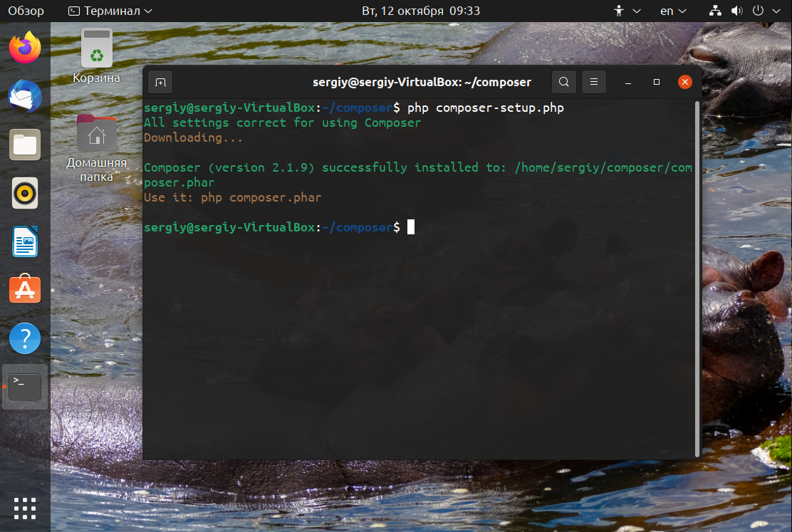This screenshot has height=532, width=792.
Task: Open the Help application
Action: click(25, 338)
